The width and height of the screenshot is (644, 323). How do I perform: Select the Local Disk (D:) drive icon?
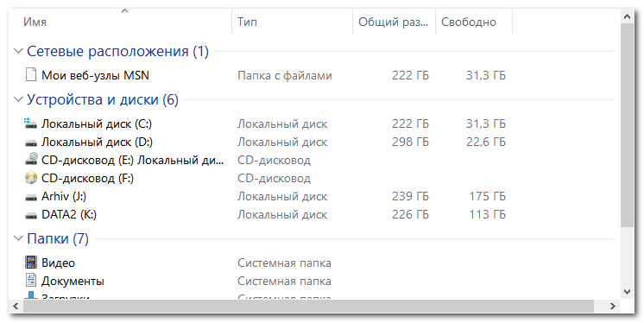31,142
